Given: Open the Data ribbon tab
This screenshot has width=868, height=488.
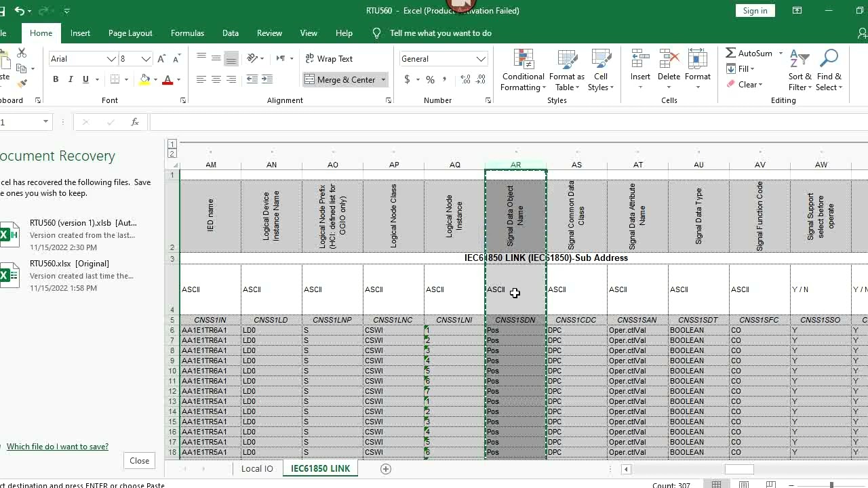Looking at the screenshot, I should coord(231,33).
